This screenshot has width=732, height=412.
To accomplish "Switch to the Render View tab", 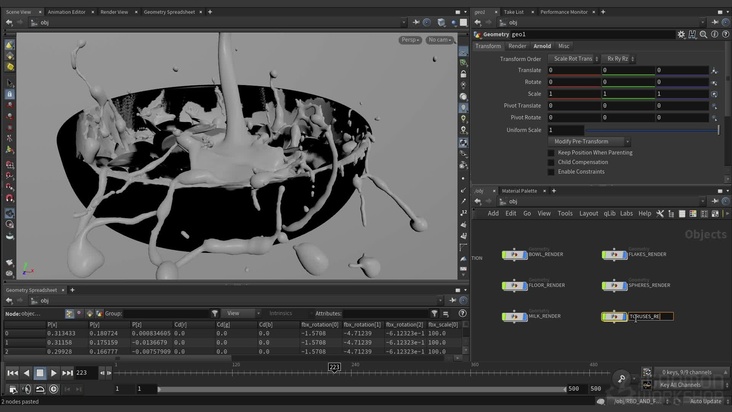I will point(114,12).
